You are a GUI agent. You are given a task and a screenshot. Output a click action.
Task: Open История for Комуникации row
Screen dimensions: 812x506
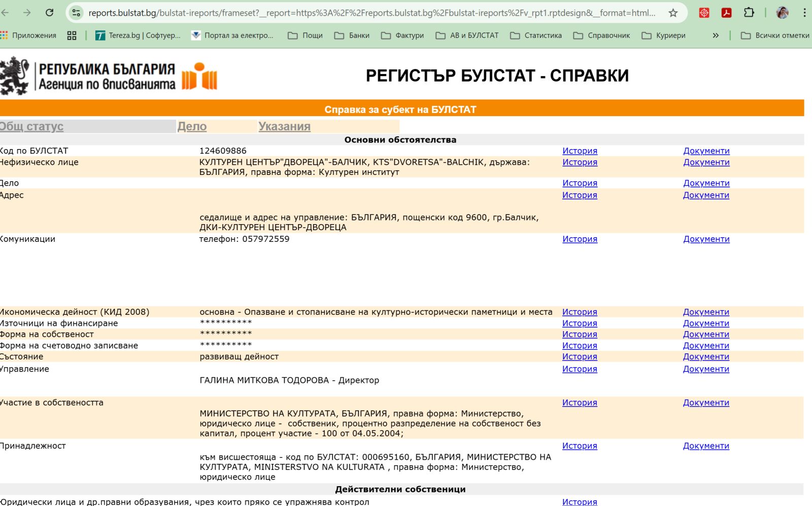pos(580,239)
